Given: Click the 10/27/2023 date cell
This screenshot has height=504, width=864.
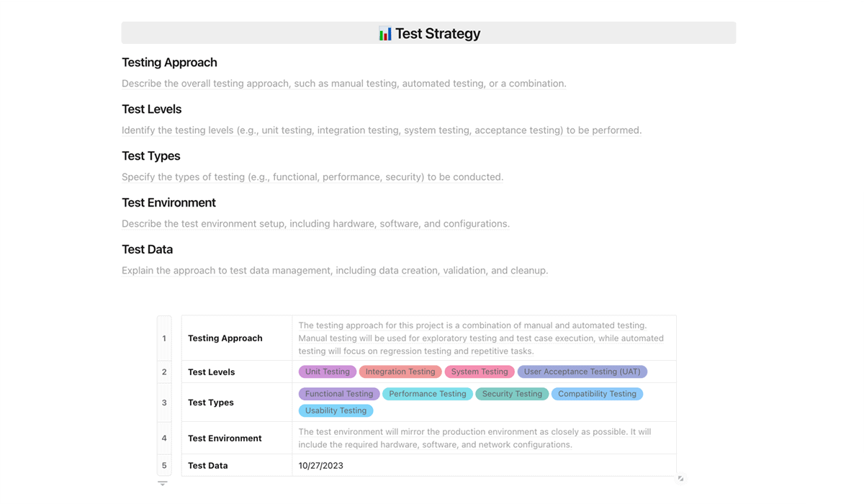Looking at the screenshot, I should (484, 465).
